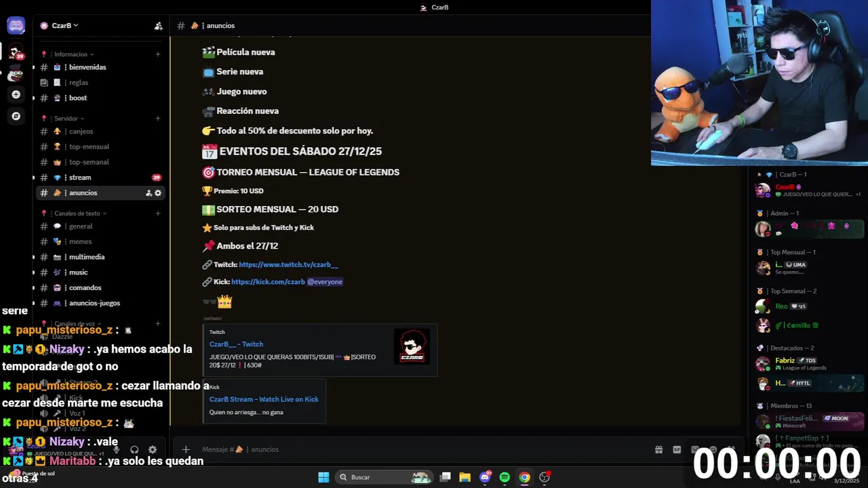Open member FiestasFeli playing Minecraft
The height and width of the screenshot is (488, 868).
(808, 422)
